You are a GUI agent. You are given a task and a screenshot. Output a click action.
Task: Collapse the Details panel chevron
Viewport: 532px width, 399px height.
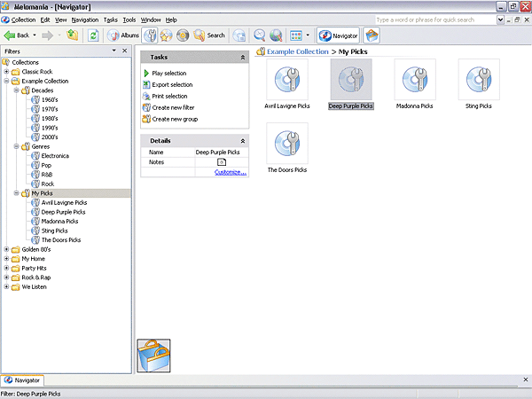pos(243,141)
